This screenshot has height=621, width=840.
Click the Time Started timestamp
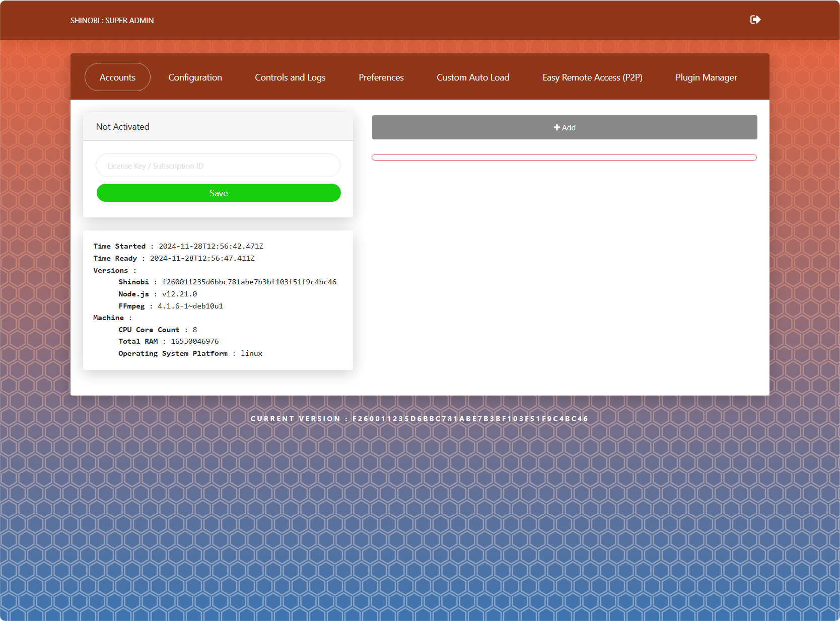211,246
